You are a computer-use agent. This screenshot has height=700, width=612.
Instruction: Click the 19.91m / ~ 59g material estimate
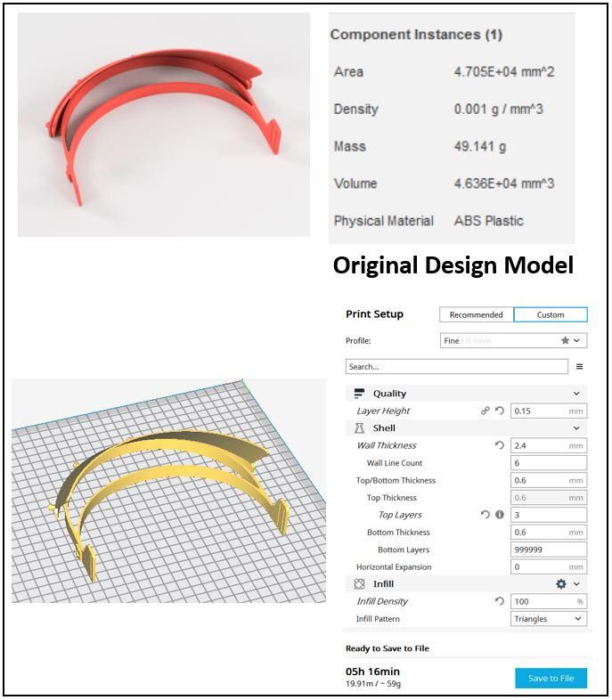[373, 683]
